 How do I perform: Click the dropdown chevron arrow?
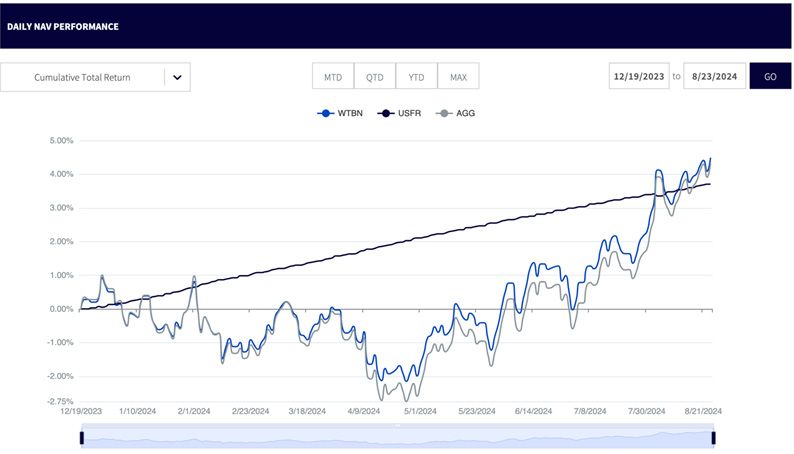177,77
